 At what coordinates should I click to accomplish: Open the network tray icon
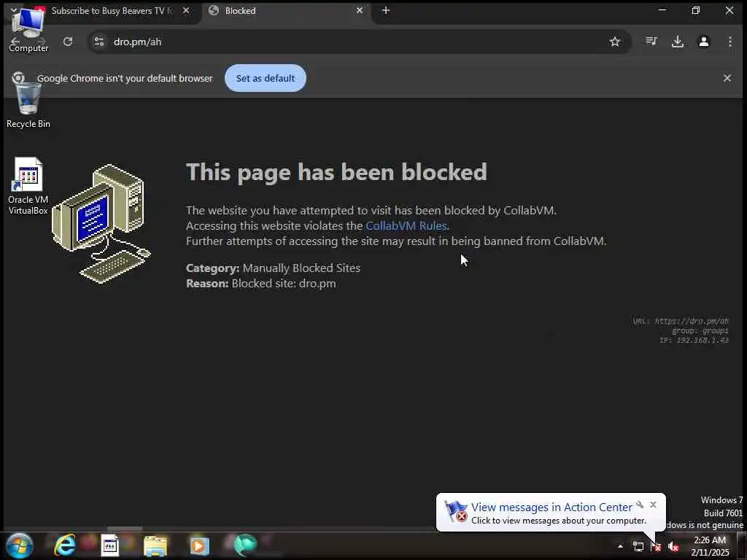[x=638, y=547]
